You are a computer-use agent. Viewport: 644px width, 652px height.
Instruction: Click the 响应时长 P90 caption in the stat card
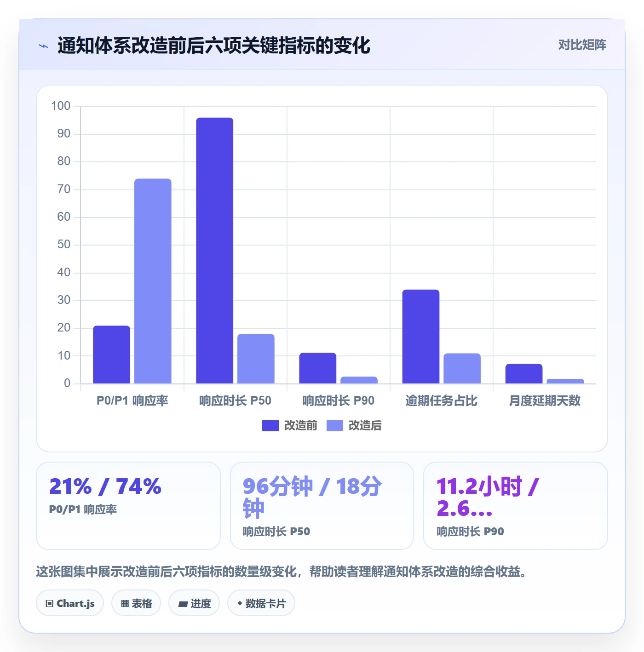470,532
